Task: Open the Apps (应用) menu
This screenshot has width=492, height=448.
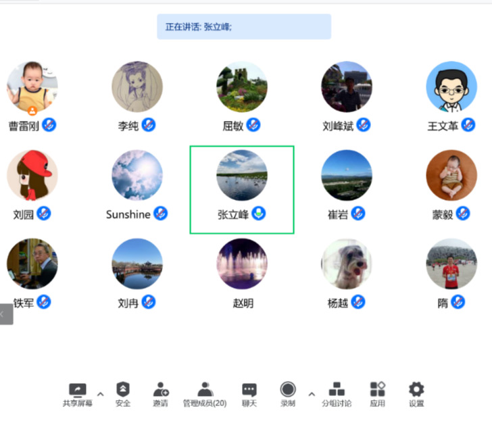Action: (x=378, y=395)
